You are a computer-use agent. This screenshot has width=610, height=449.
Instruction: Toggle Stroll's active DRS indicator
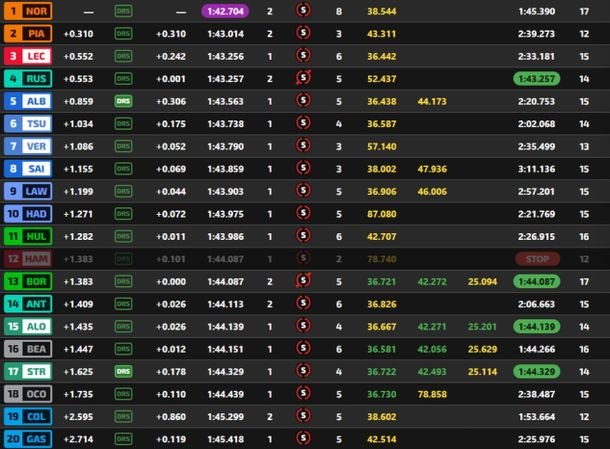click(123, 371)
